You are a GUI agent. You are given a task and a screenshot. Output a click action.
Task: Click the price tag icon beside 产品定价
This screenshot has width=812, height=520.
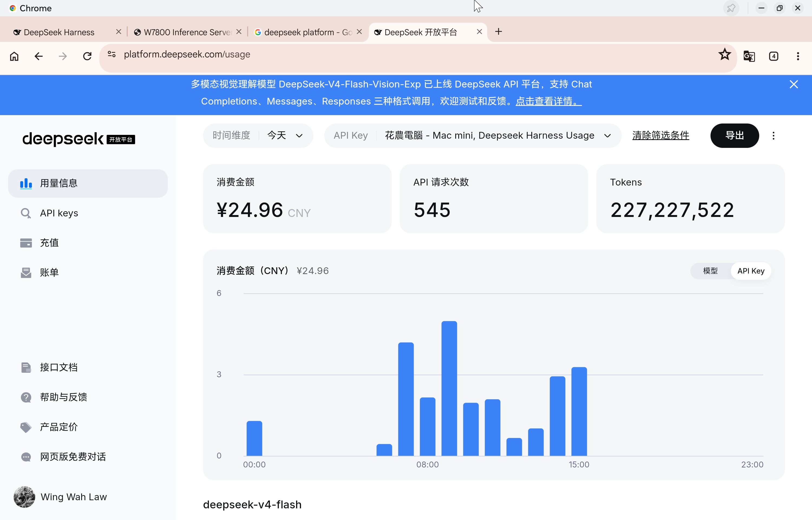(26, 427)
